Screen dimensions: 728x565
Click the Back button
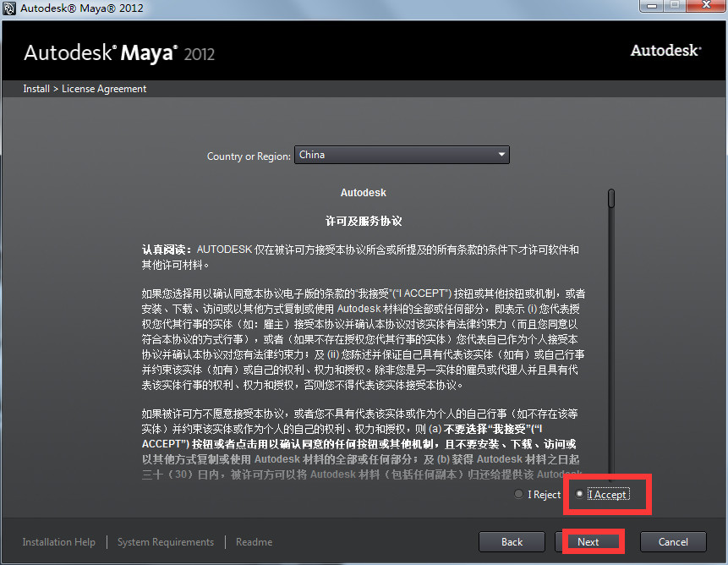512,542
